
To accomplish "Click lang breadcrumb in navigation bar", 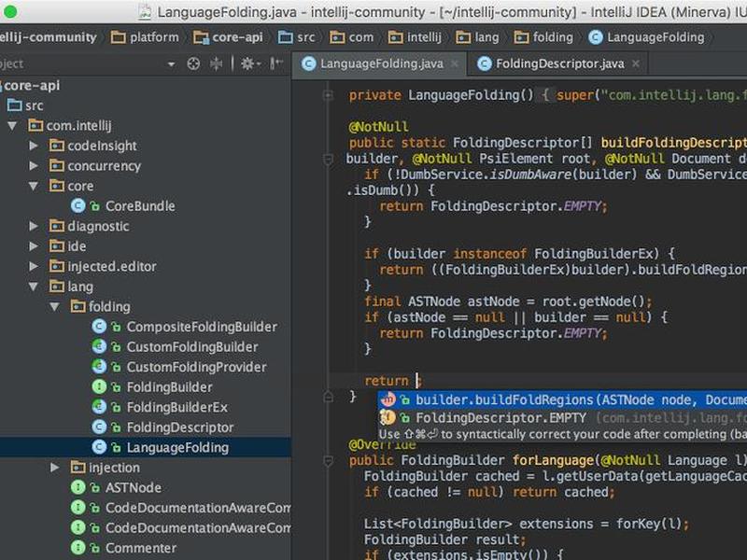I will point(477,37).
